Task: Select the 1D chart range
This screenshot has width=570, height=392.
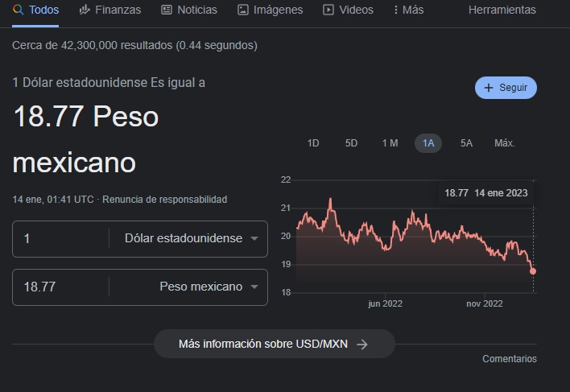Action: click(313, 143)
